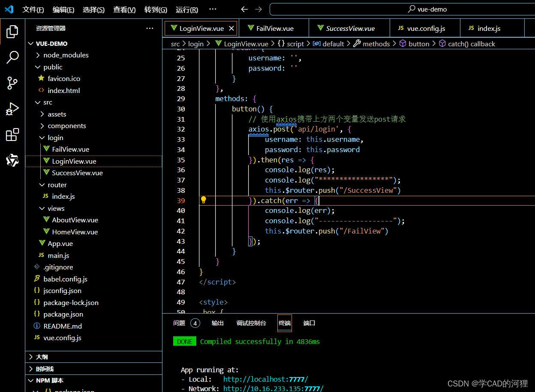Screen dimensions: 535x392
Task: Open index.html in the public folder
Action: (x=63, y=90)
